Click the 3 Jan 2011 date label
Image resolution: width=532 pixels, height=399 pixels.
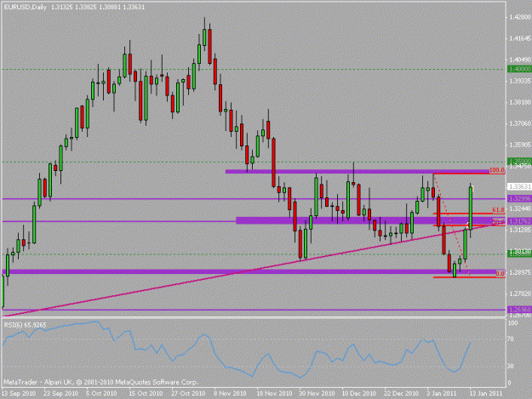[442, 394]
